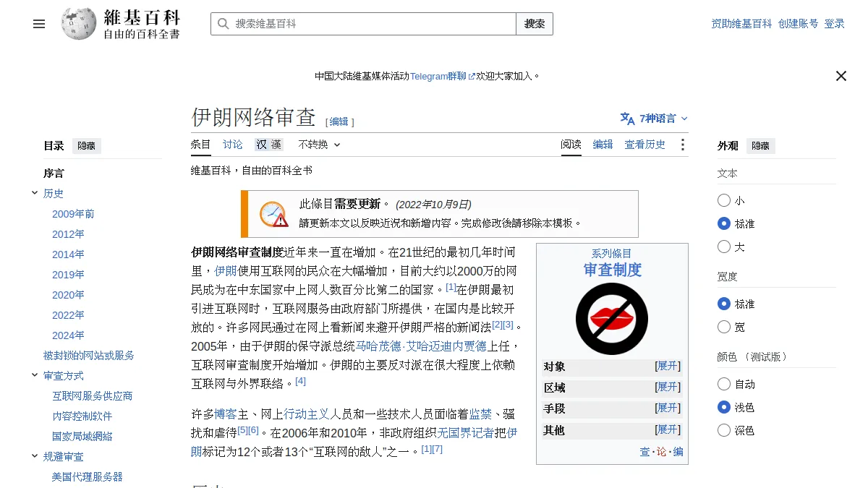Viewport: 868px width, 488px height.
Task: Open the 查看历史 tab
Action: click(645, 145)
